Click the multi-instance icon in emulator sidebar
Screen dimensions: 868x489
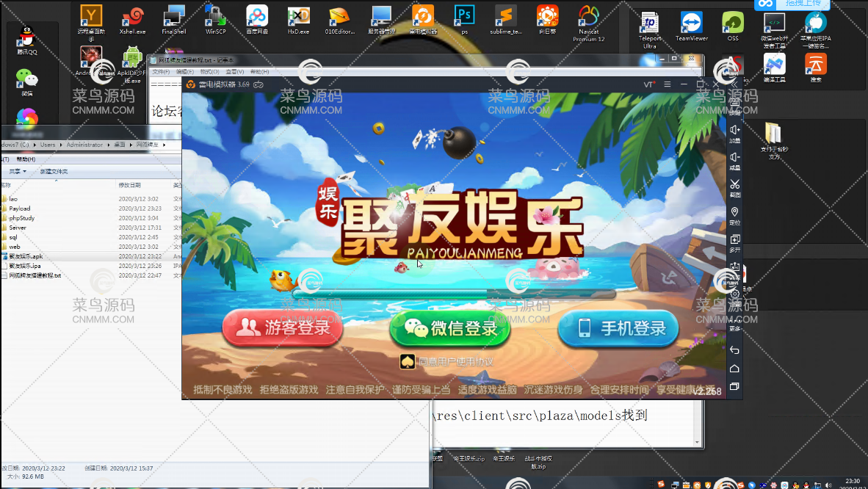734,240
